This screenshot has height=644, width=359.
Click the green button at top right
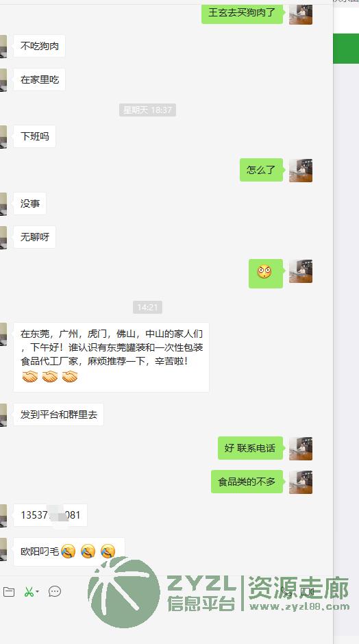[x=346, y=49]
